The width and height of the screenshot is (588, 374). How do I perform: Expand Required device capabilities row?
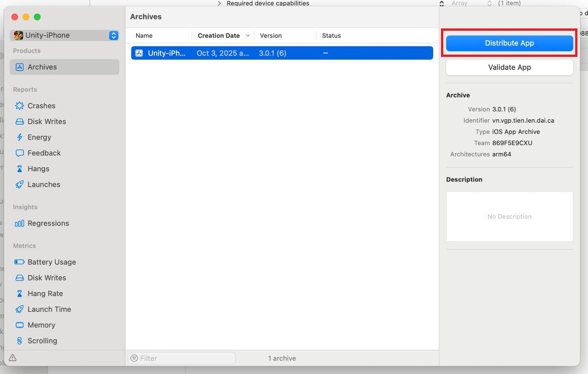click(x=219, y=3)
